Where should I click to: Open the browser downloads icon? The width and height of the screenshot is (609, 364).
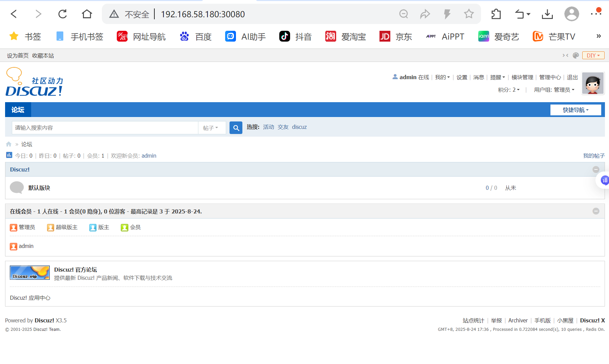coord(547,14)
